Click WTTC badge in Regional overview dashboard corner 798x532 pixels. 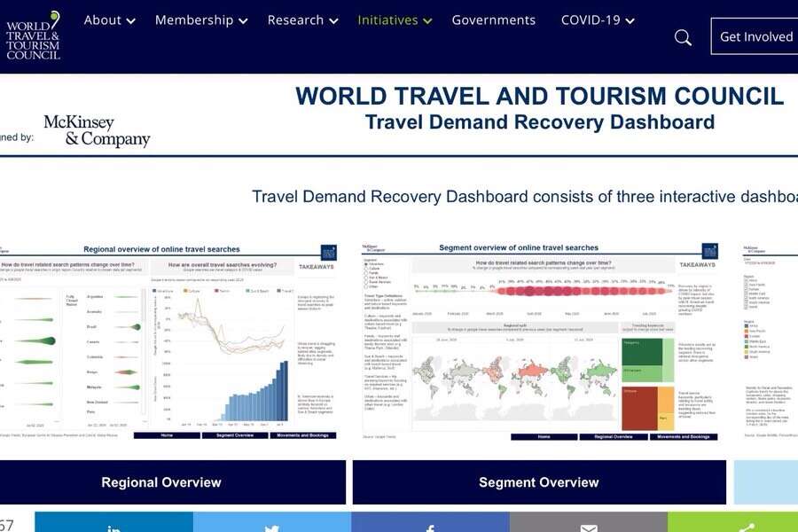(x=329, y=253)
